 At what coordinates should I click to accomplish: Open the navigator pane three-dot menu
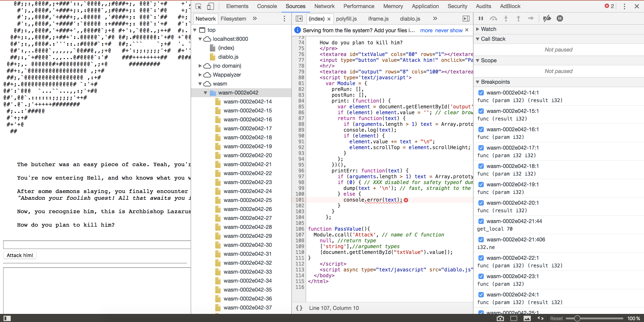(x=284, y=19)
